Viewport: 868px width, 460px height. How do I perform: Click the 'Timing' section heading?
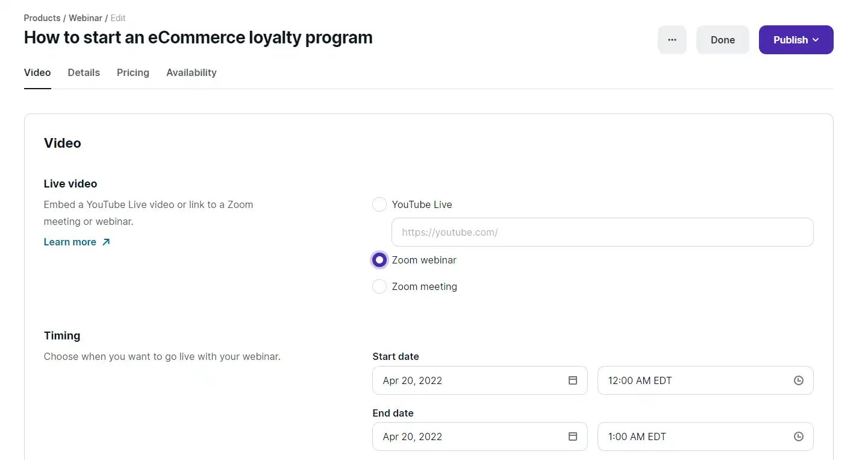62,336
